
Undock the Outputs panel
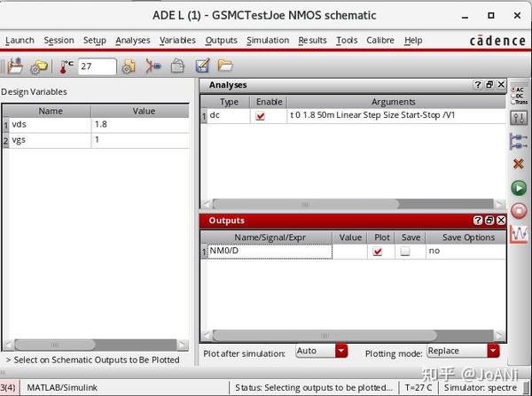pyautogui.click(x=489, y=221)
